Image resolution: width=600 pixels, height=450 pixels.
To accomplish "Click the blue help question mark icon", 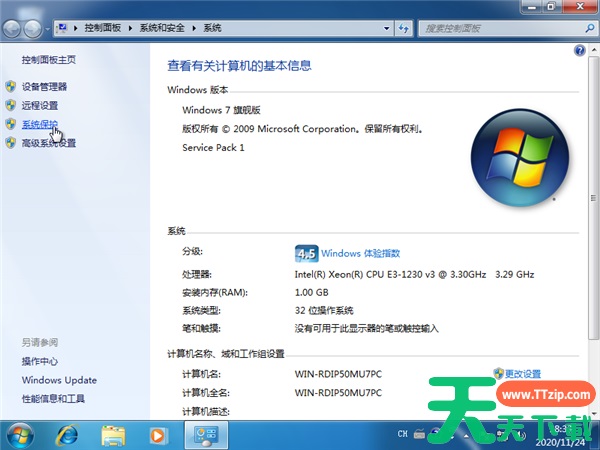I will tap(579, 50).
